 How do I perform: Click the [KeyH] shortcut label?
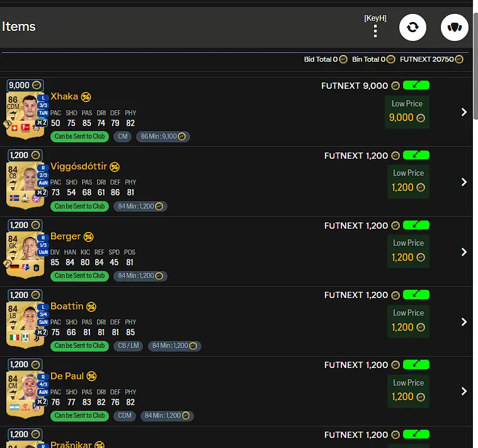pyautogui.click(x=375, y=18)
